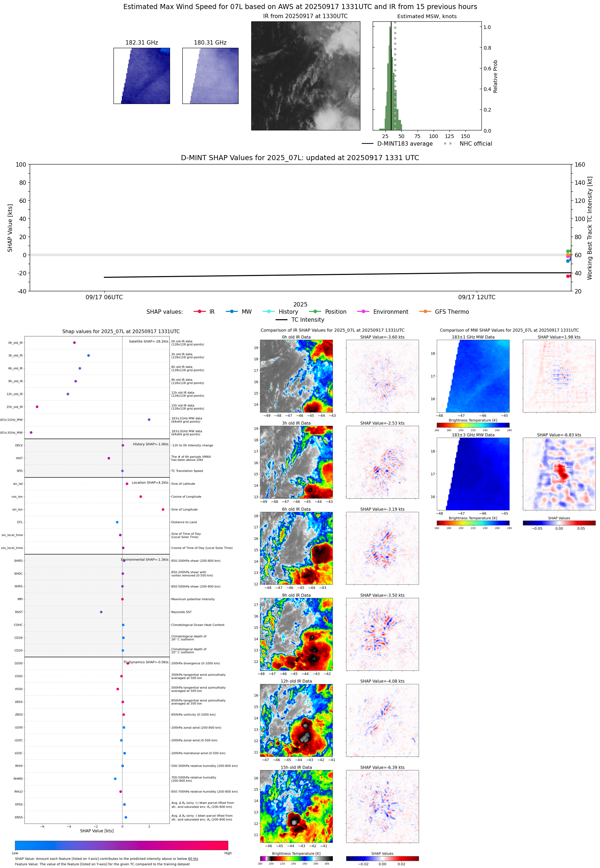Open the 180.31 GHz microwave image
The image size is (600, 868).
point(211,76)
